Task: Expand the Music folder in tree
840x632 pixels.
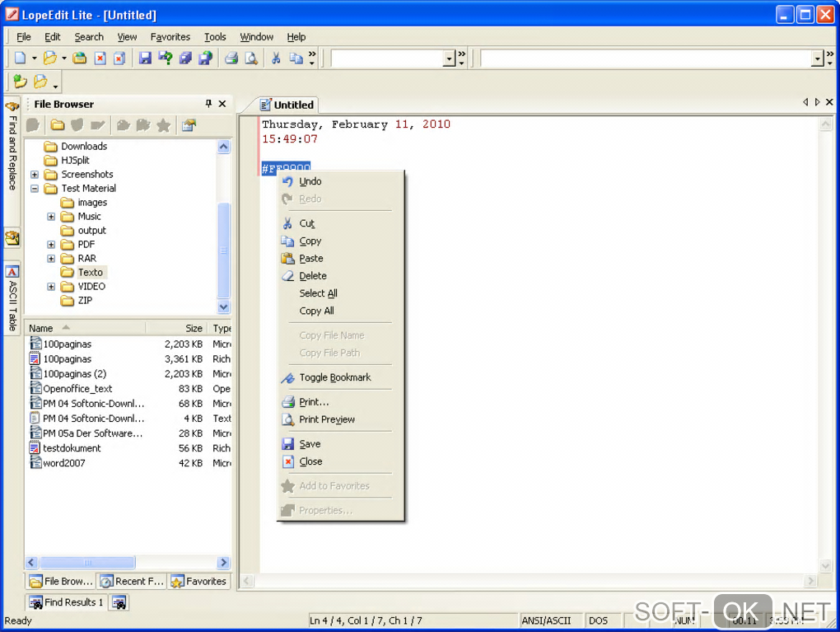Action: [x=51, y=217]
